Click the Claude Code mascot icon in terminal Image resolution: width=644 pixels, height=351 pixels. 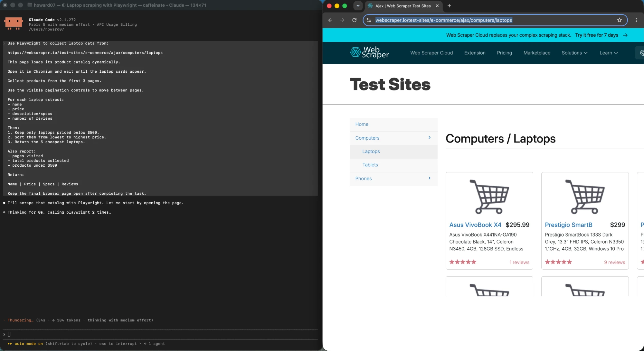[14, 23]
